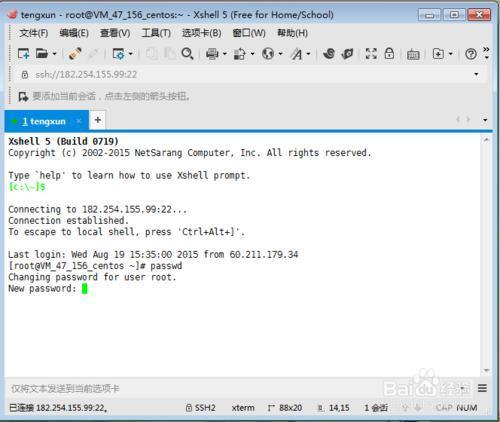This screenshot has height=422, width=500.
Task: Click the New Session toolbar icon
Action: click(23, 53)
